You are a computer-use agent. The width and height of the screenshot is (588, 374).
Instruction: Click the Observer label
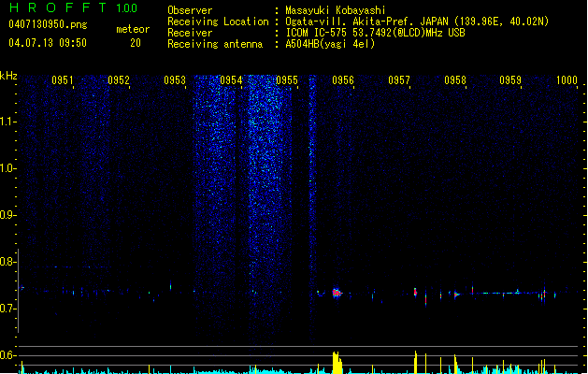(x=190, y=10)
